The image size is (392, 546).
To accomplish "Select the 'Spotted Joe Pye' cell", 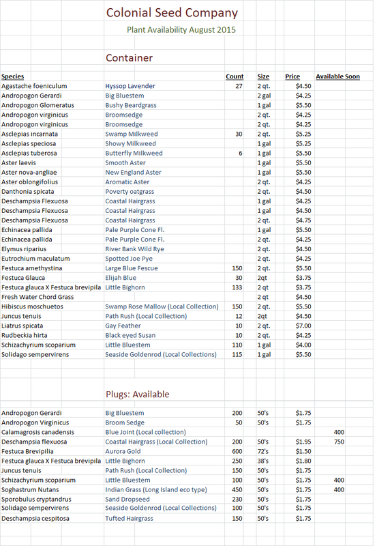I will click(x=129, y=259).
